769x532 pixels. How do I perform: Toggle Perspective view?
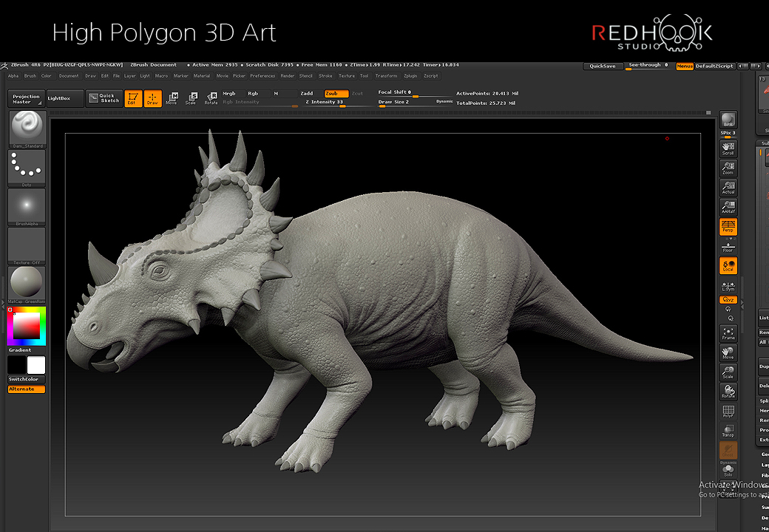coord(728,227)
